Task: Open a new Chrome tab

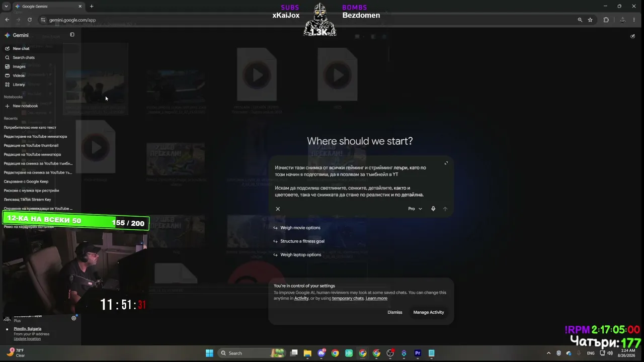Action: pos(92,7)
